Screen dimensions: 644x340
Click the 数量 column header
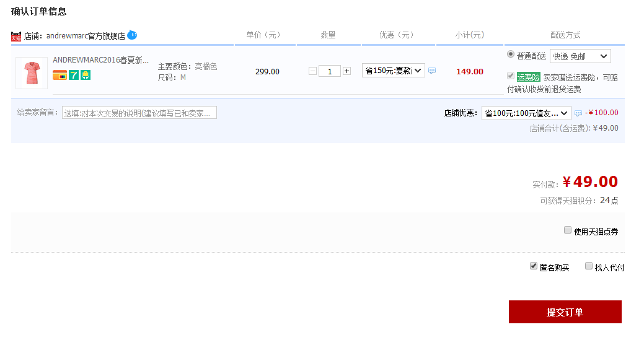(x=328, y=35)
